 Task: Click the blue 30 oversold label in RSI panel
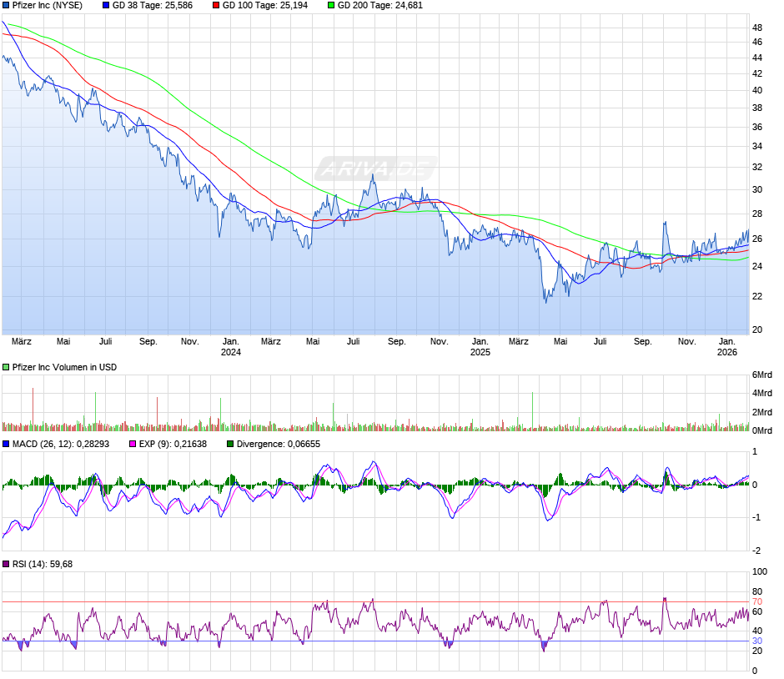(757, 641)
